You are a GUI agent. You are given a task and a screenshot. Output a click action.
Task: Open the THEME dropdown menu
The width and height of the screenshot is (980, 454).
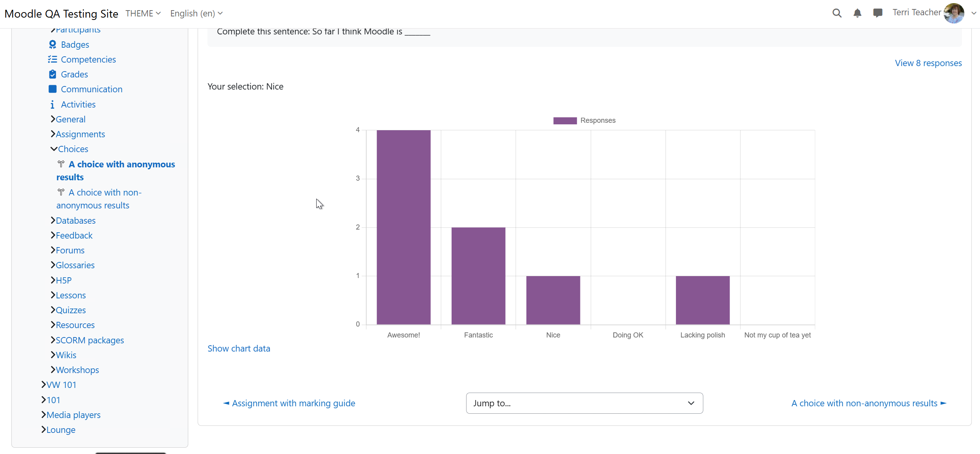[143, 13]
